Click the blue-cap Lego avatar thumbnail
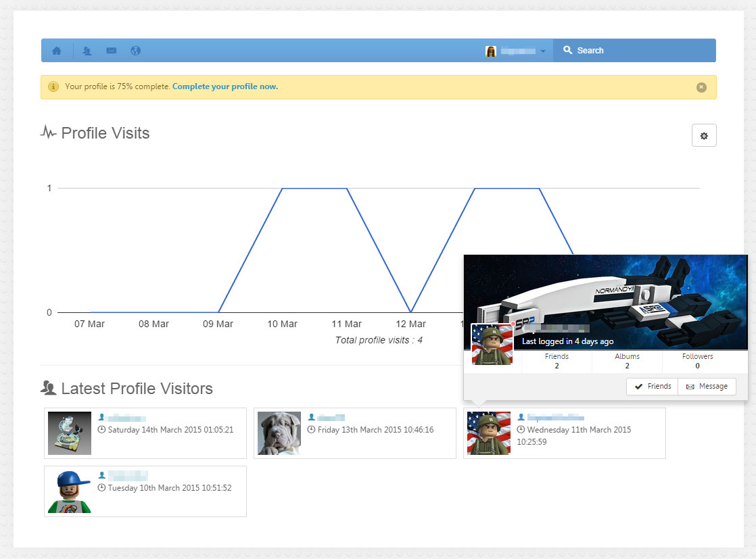 70,491
